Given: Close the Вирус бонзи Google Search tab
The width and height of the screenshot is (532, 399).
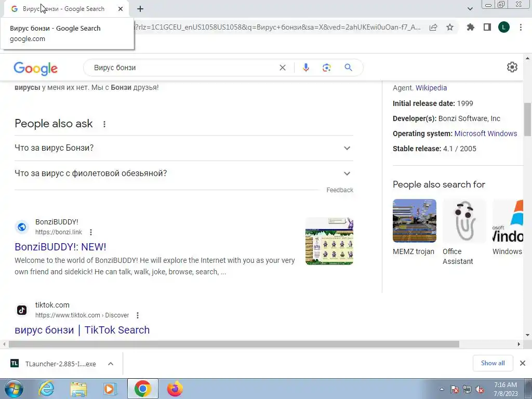Looking at the screenshot, I should pyautogui.click(x=121, y=9).
